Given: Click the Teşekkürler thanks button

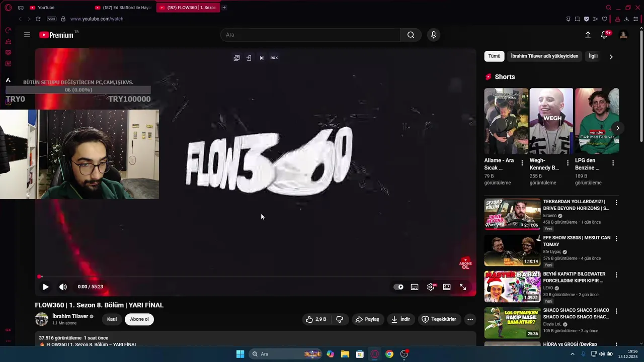Looking at the screenshot, I should pos(439,319).
